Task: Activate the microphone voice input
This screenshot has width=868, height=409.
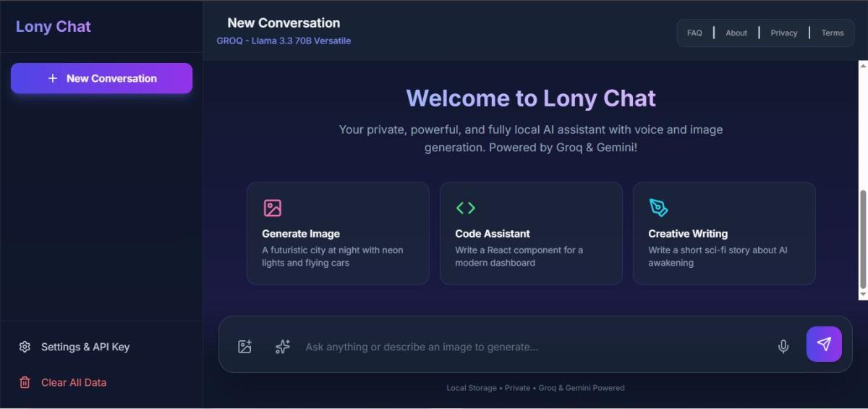Action: [783, 347]
